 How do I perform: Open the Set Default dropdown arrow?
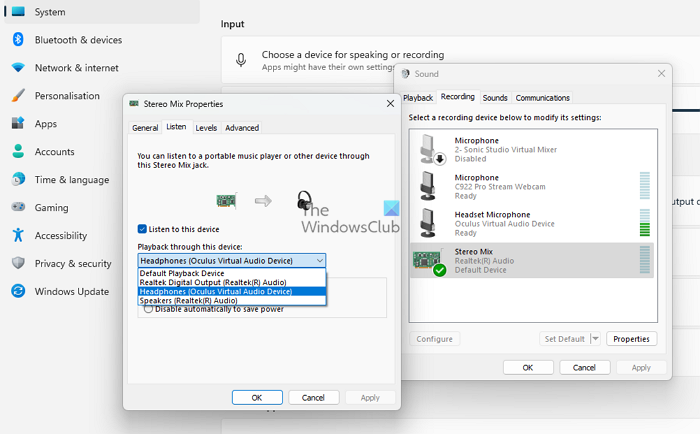595,339
